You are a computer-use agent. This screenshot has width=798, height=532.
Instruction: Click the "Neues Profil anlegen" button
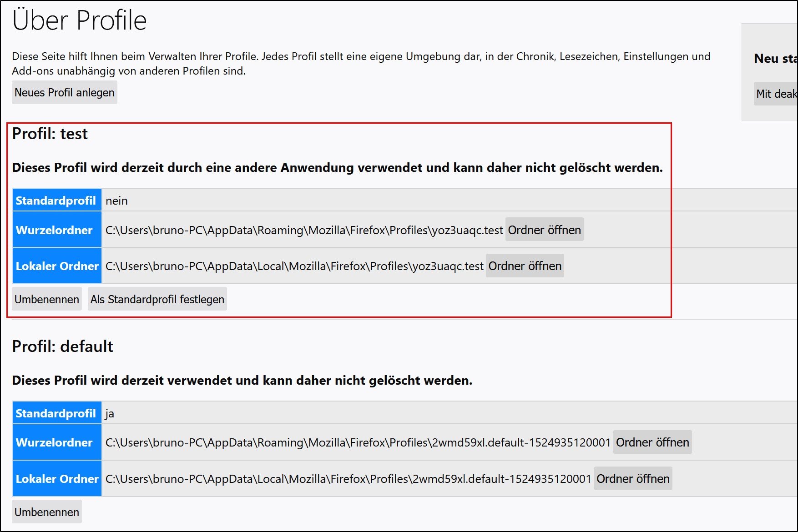[64, 92]
